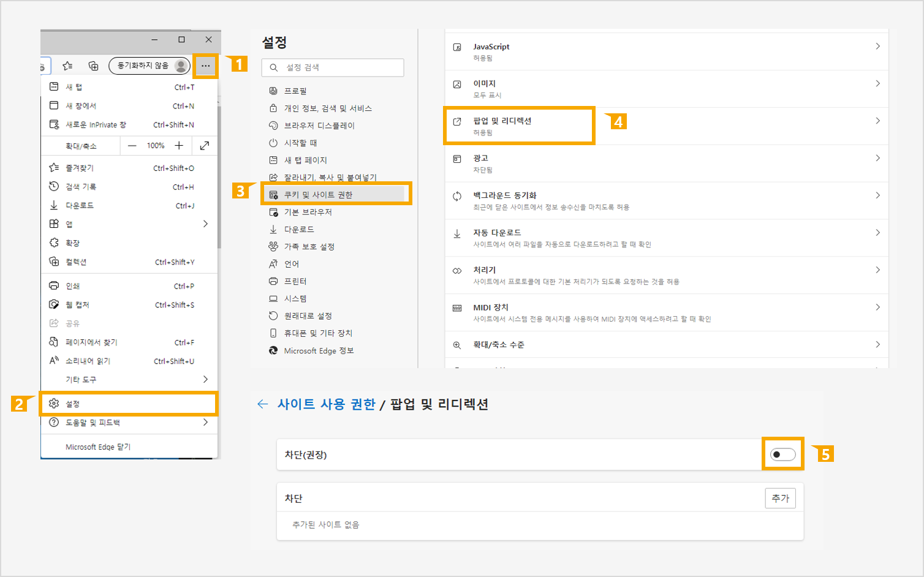
Task: Expand the 앱 submenu arrow
Action: [205, 224]
